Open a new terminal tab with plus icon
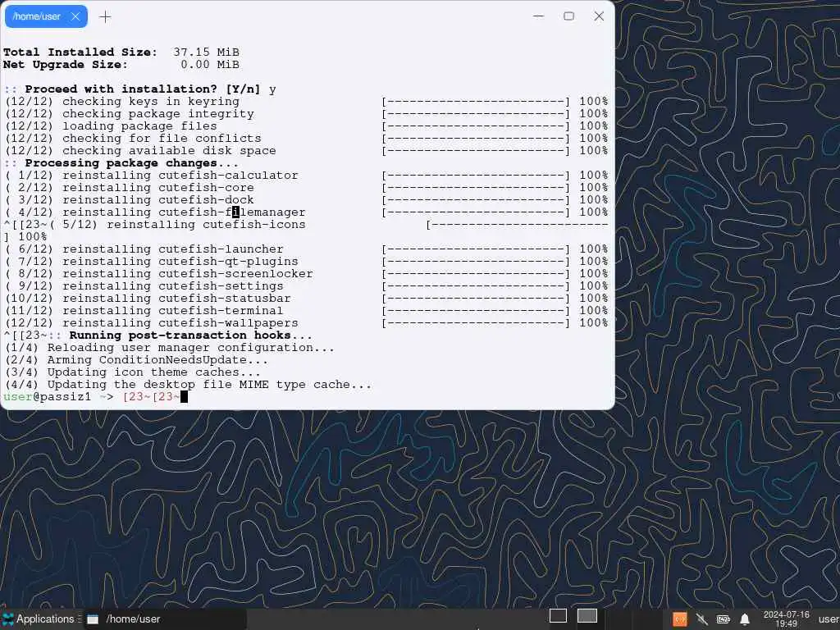This screenshot has width=840, height=630. pos(105,16)
